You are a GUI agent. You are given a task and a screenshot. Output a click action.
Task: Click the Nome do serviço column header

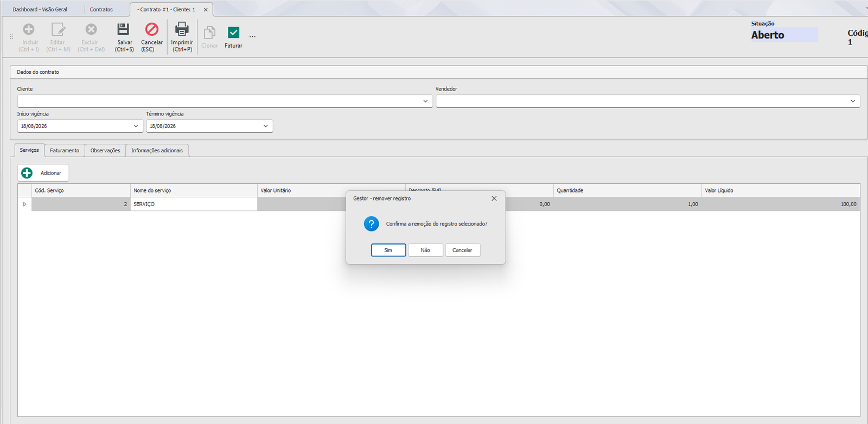click(194, 190)
